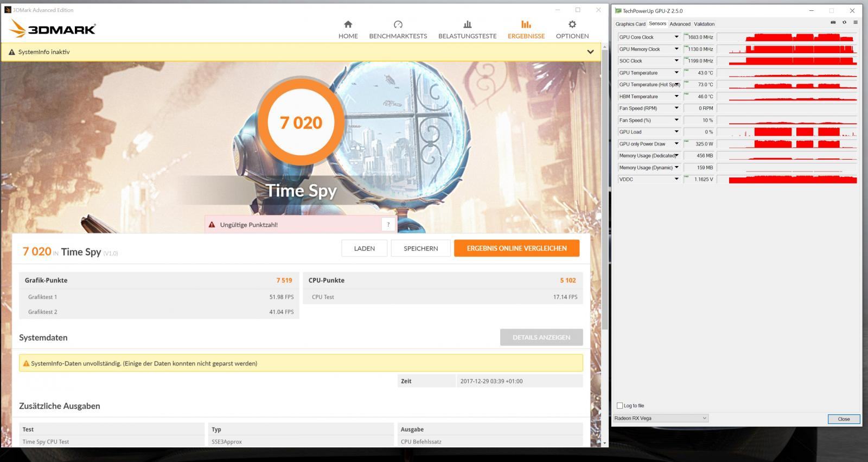This screenshot has height=462, width=868.
Task: Open the Memory Usage (Dynamic) dropdown
Action: 676,167
